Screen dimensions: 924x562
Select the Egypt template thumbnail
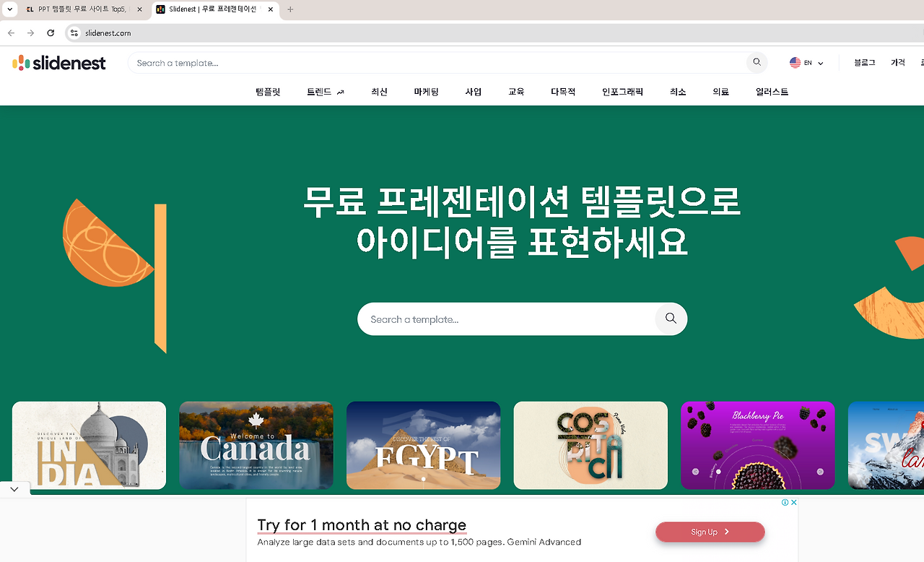(x=423, y=445)
